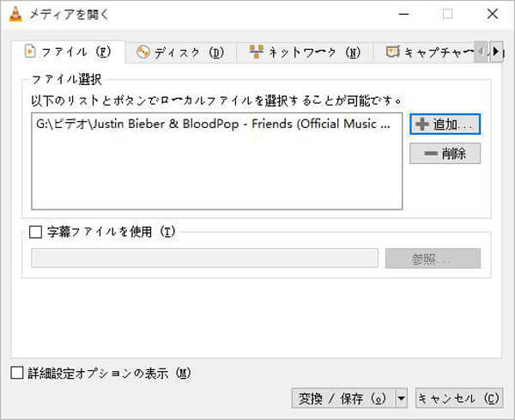
Task: Click the subtitle file path field
Action: pyautogui.click(x=204, y=259)
